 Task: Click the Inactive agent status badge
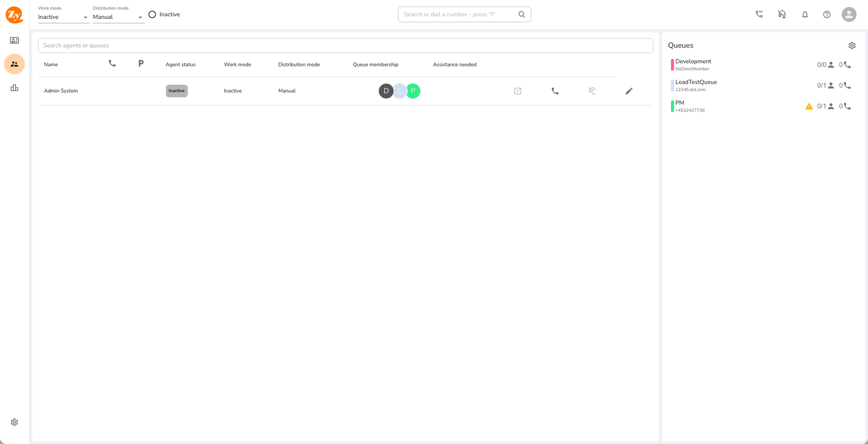(x=177, y=91)
